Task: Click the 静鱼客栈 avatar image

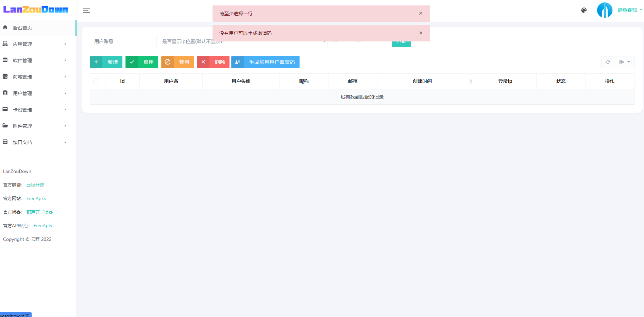Action: 605,10
